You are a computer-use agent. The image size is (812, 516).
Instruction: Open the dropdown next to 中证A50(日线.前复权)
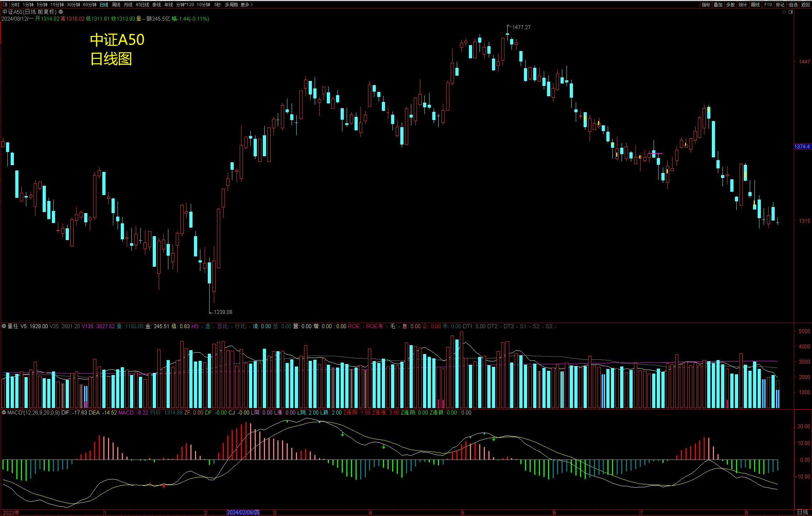(x=61, y=12)
